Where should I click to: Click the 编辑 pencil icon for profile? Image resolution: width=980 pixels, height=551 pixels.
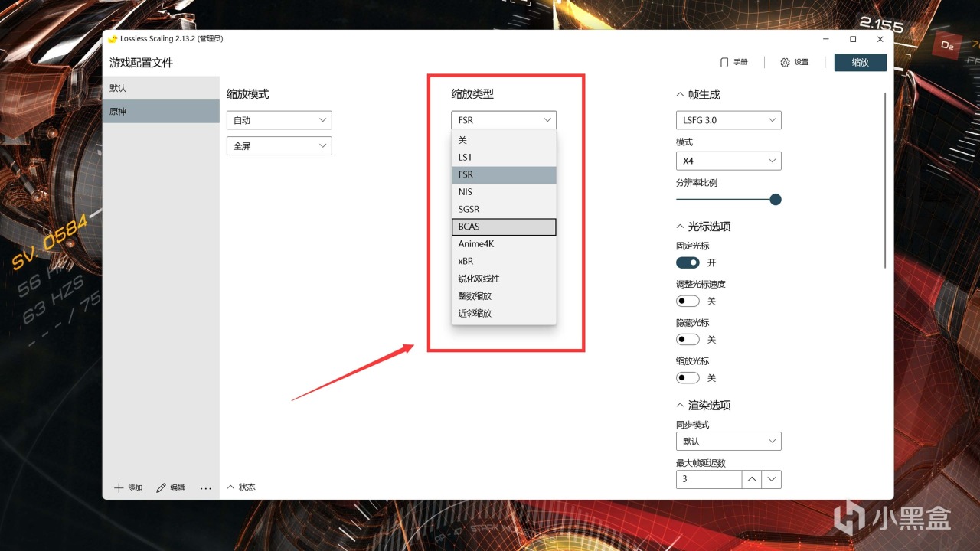pyautogui.click(x=161, y=487)
